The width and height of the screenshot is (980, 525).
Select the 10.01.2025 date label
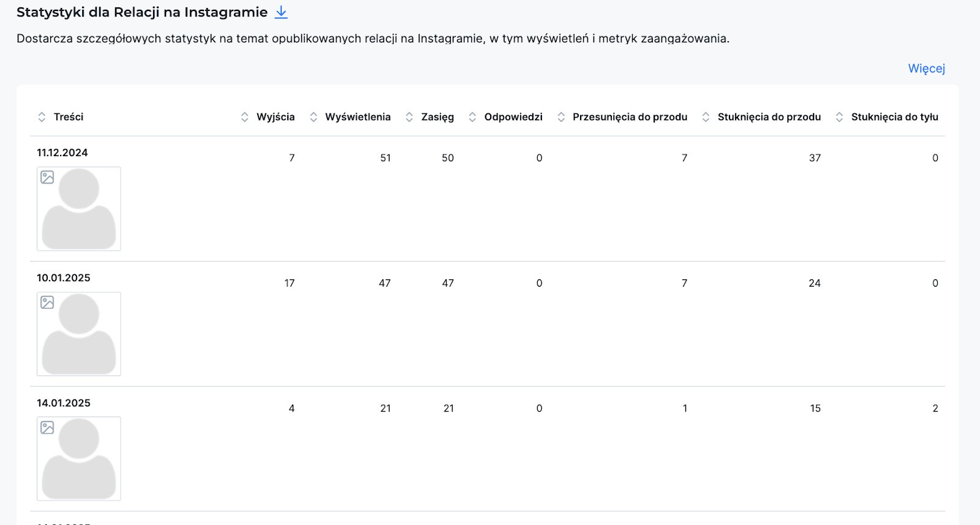[x=64, y=278]
